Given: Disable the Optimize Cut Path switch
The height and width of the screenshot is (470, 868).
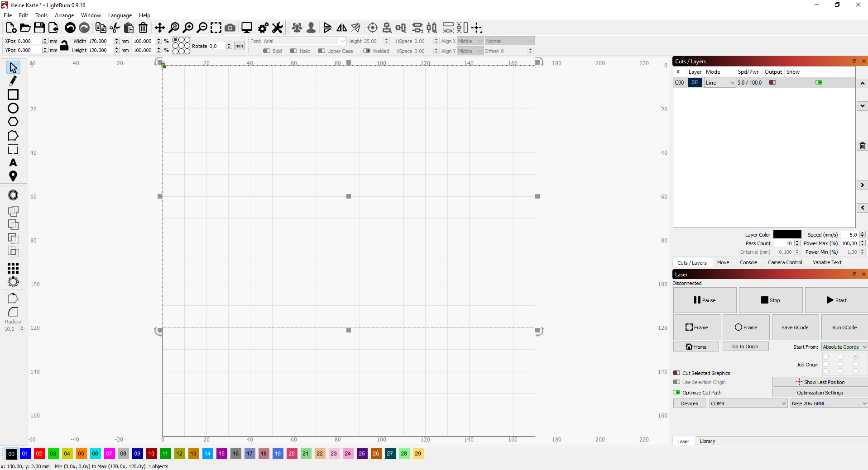Looking at the screenshot, I should tap(676, 393).
